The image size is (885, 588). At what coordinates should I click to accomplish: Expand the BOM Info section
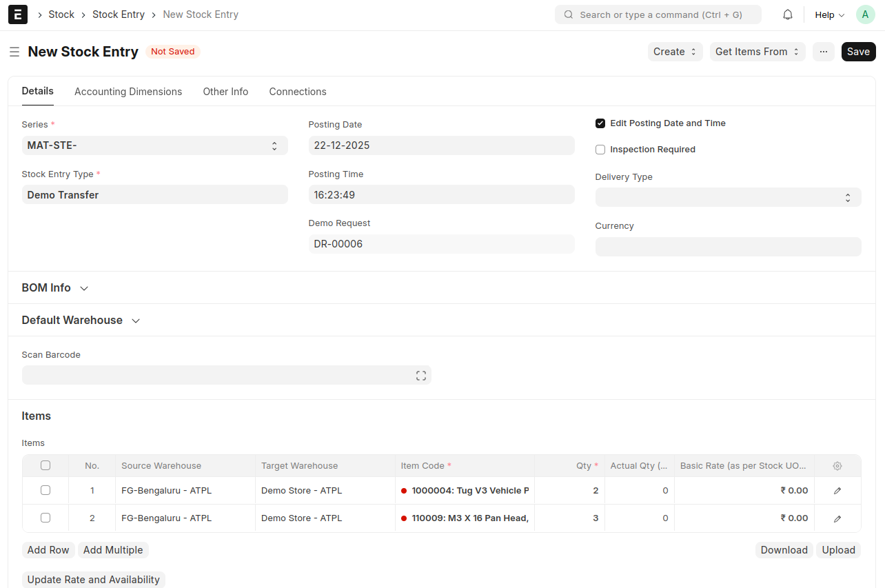[55, 288]
